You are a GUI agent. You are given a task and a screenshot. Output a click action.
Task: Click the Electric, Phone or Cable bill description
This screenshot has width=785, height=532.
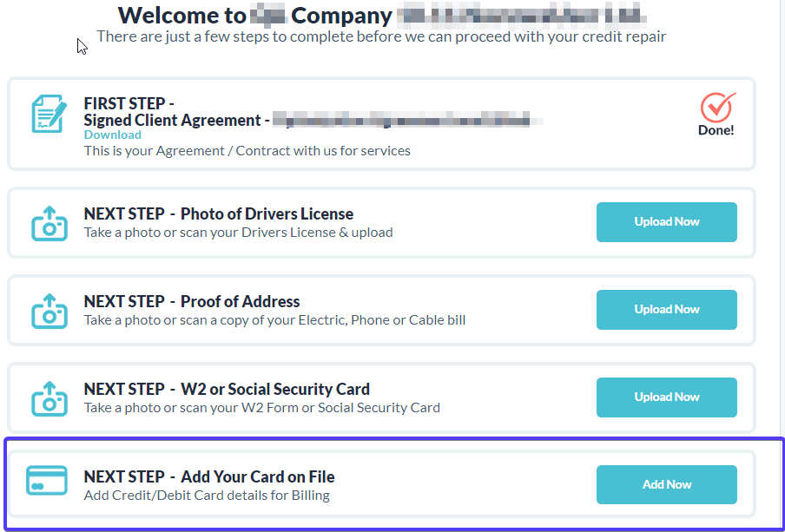click(x=274, y=319)
